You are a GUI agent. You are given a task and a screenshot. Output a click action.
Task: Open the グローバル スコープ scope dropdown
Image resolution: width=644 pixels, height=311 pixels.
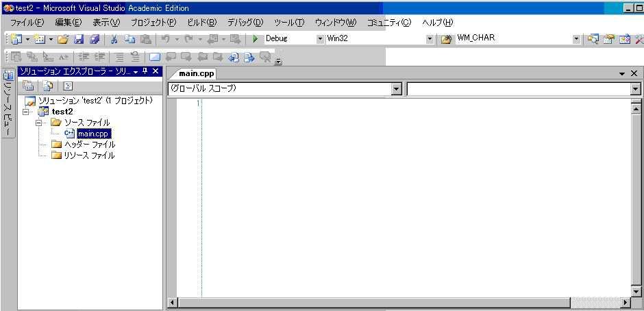pos(397,89)
